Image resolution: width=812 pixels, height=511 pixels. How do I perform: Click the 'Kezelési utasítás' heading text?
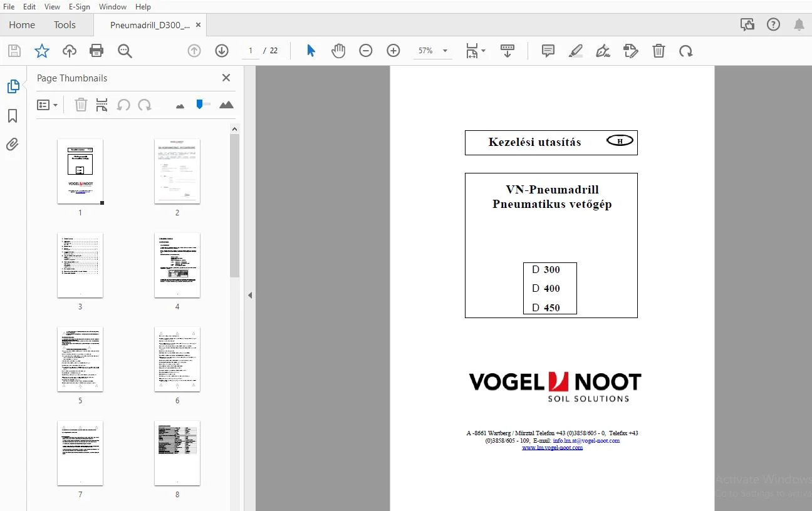click(534, 142)
